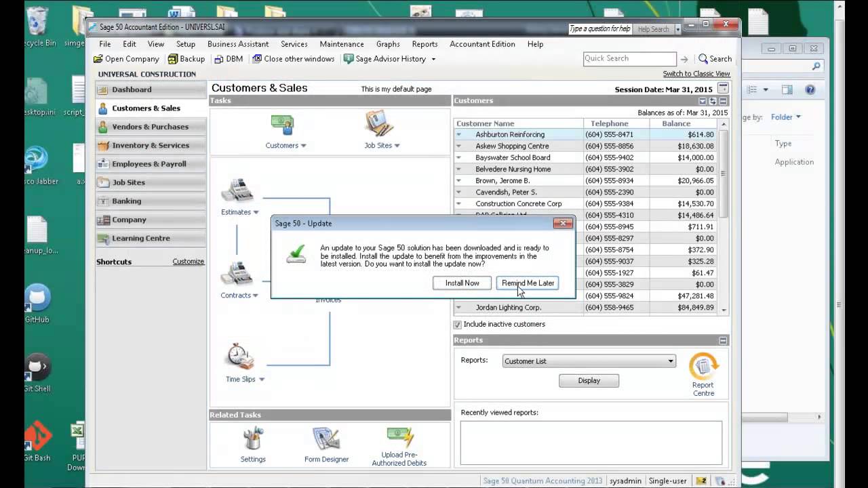
Task: Click the Customize shortcuts link
Action: (x=188, y=262)
